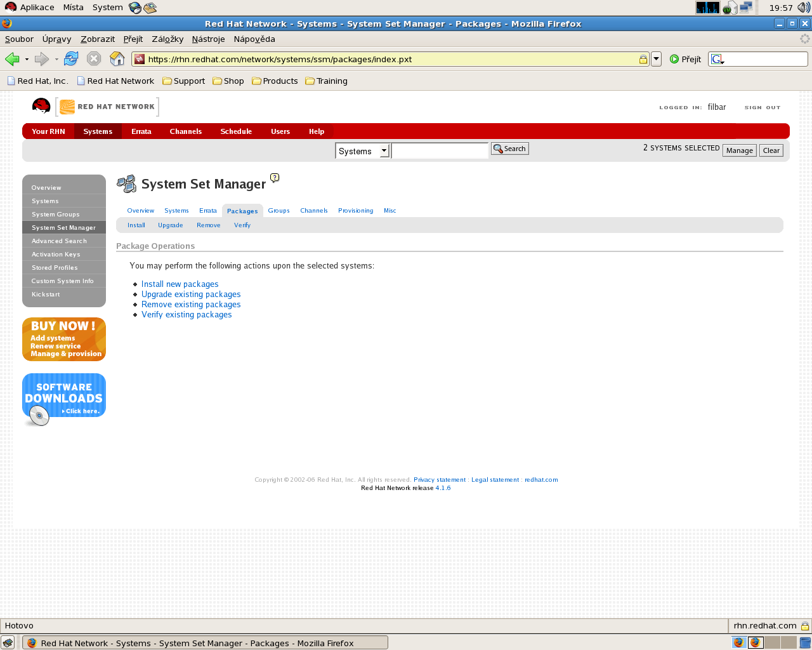Open the Upgrade existing packages link

point(191,295)
